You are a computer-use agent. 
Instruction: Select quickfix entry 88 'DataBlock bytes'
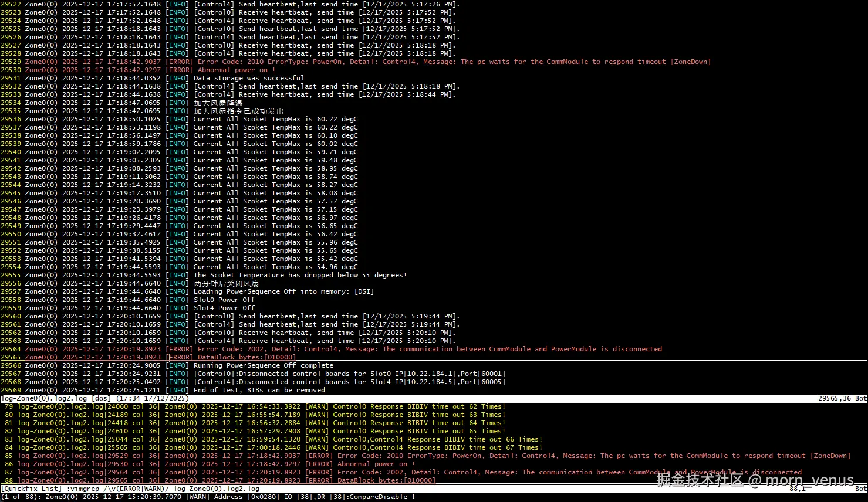tap(220, 480)
